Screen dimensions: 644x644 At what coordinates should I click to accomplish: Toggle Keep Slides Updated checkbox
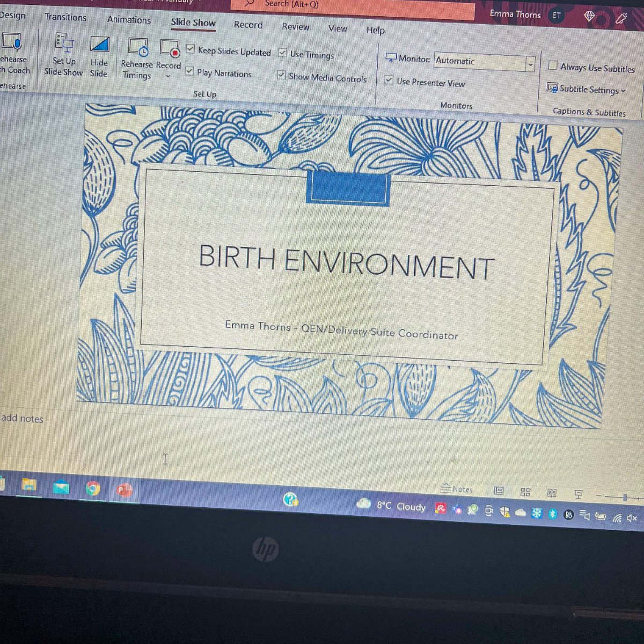tap(190, 49)
